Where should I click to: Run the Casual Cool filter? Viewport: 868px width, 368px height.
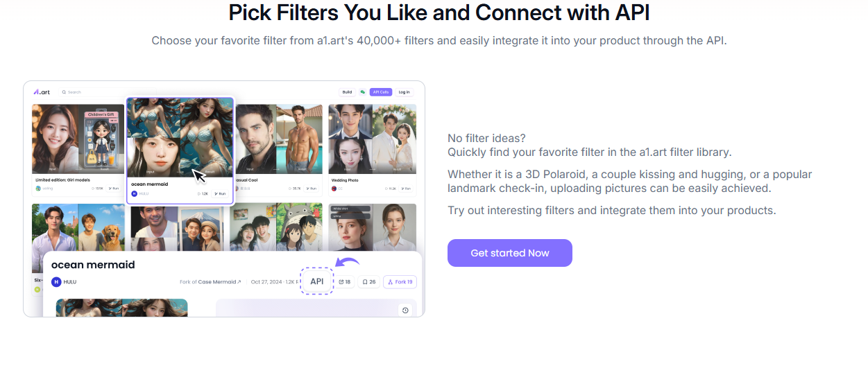tap(311, 188)
